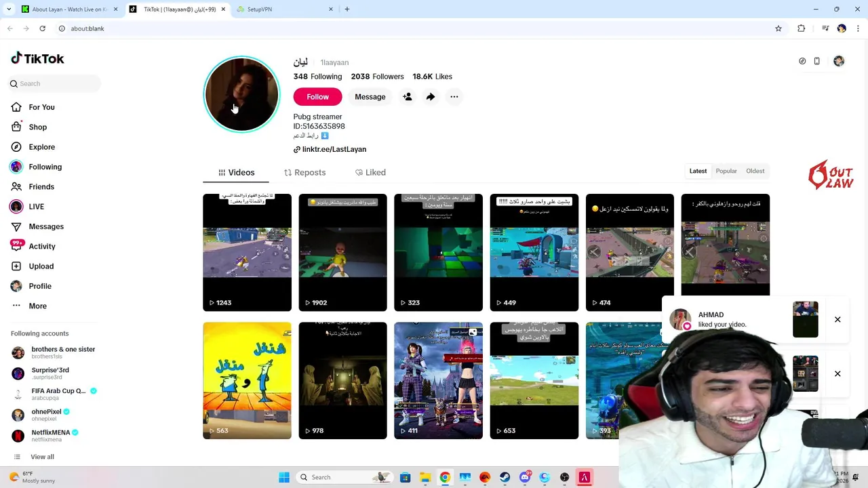Open FIFA Arab Cup followed account

click(x=54, y=394)
